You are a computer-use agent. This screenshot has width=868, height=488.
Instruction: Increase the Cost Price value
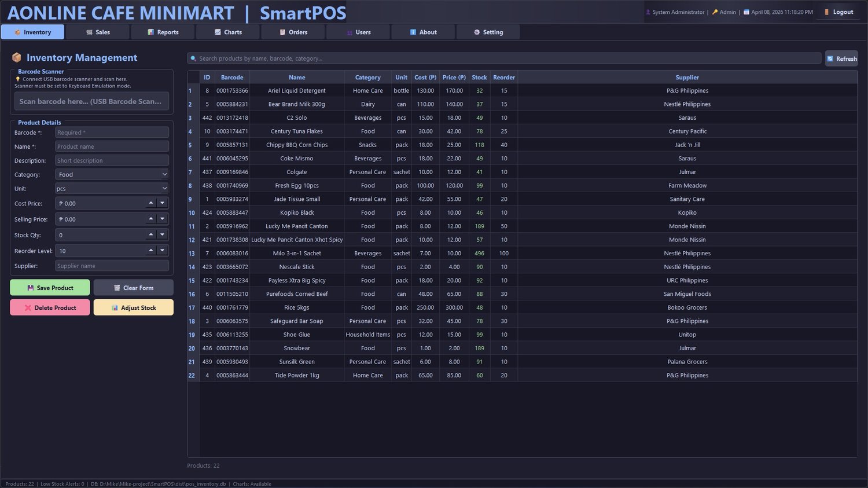(x=151, y=203)
